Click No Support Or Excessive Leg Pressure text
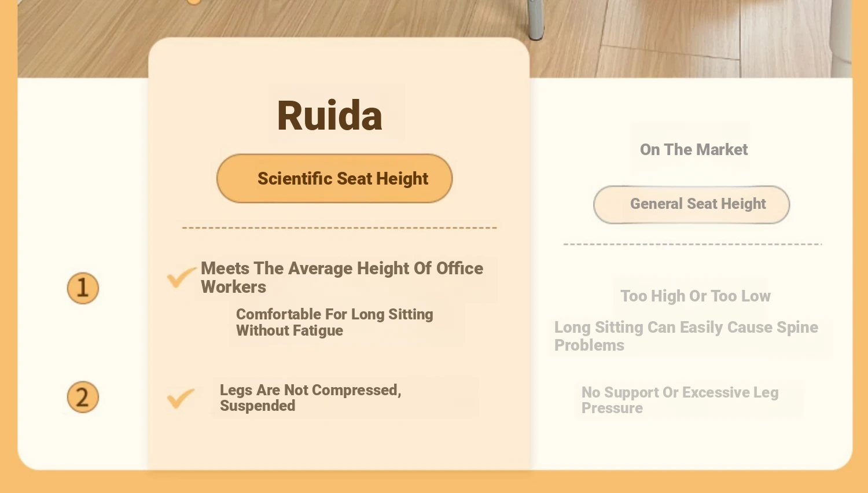This screenshot has width=868, height=493. click(x=679, y=400)
